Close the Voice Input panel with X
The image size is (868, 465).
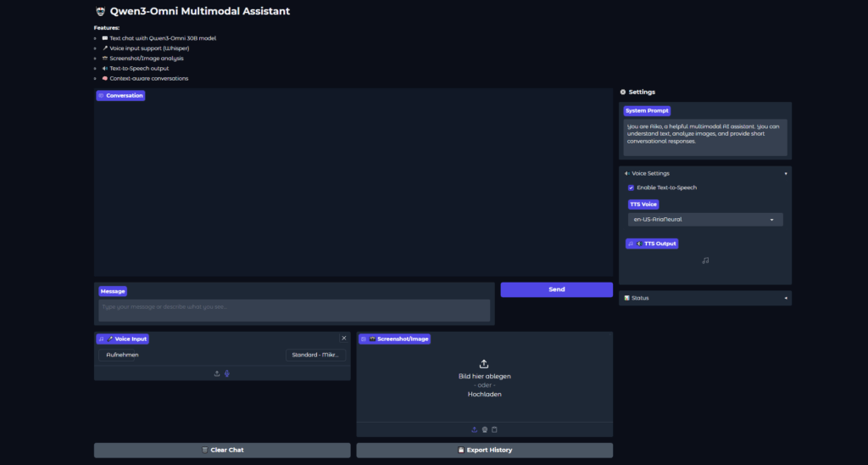[x=343, y=339]
